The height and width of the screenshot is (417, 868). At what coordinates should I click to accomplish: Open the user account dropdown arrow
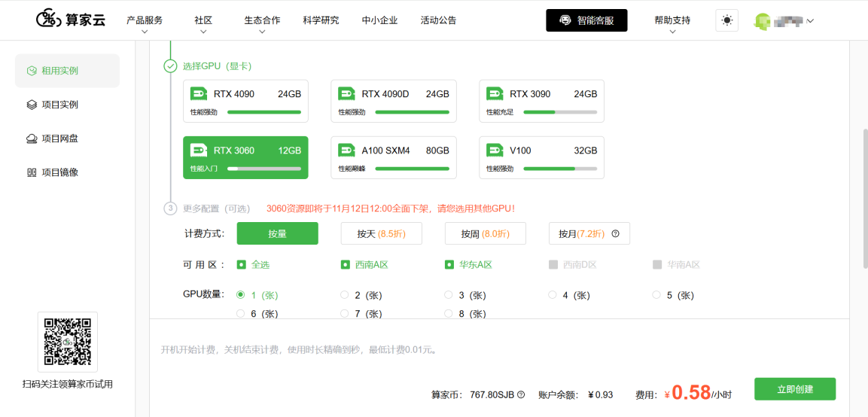(x=810, y=21)
